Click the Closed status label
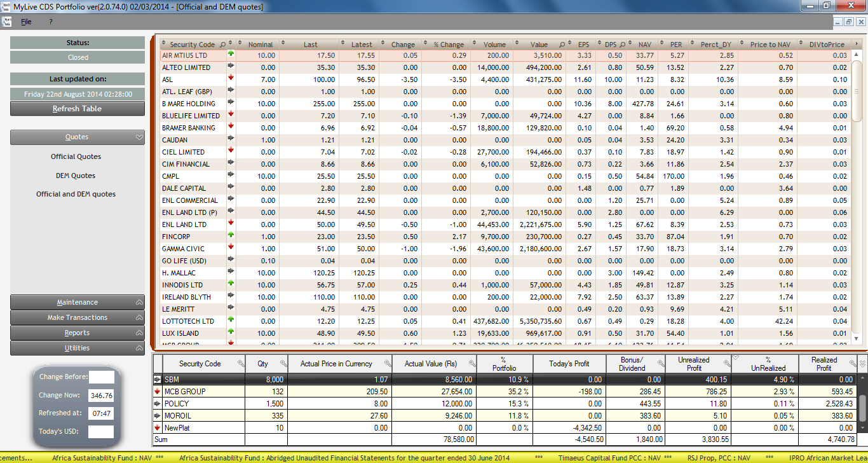This screenshot has height=463, width=868. (78, 57)
